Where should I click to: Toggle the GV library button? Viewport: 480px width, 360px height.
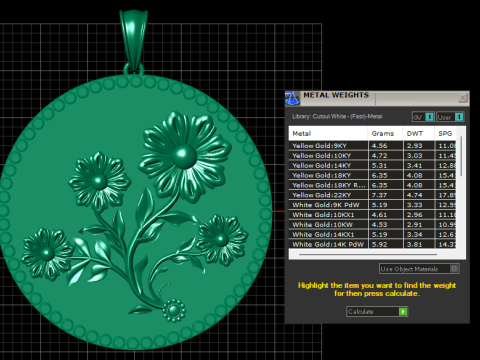423,117
